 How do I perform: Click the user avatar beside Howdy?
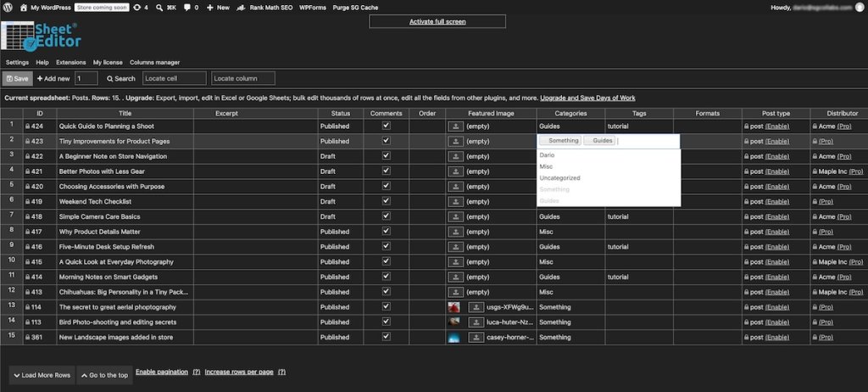pyautogui.click(x=860, y=8)
